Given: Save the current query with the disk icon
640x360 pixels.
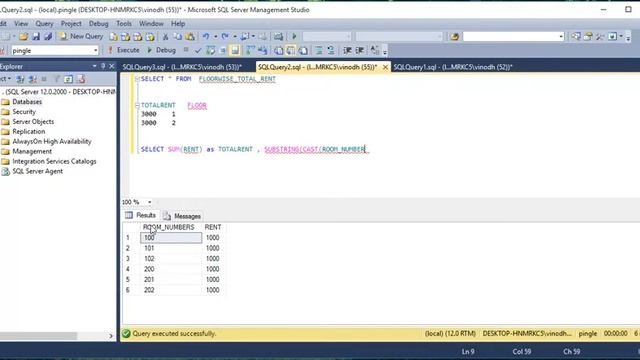Looking at the screenshot, I should click(36, 37).
